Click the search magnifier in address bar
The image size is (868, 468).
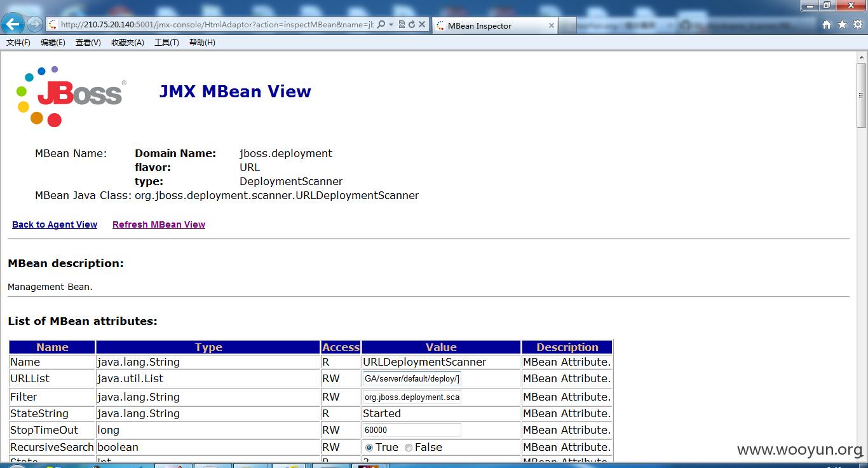pos(381,24)
